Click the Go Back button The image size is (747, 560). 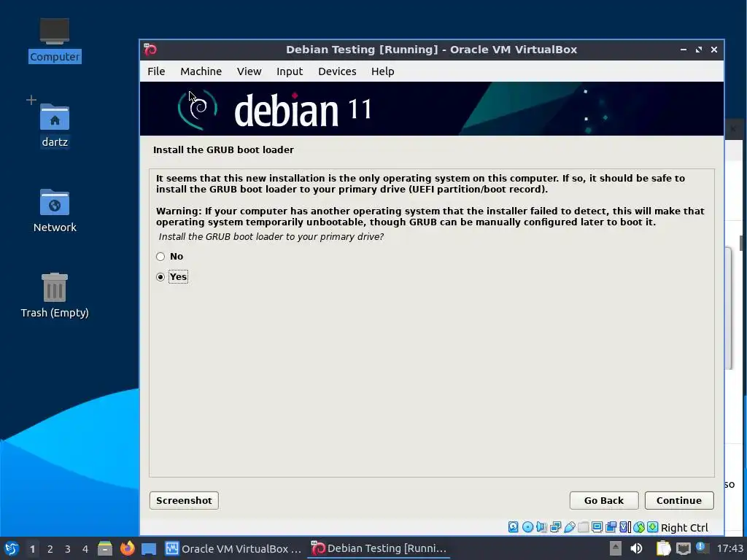point(603,500)
